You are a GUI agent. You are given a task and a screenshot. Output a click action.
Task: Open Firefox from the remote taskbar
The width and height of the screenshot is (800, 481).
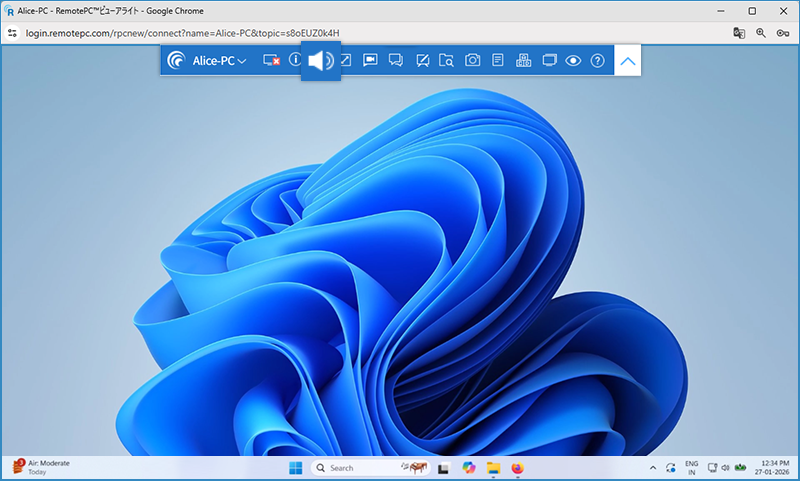pyautogui.click(x=517, y=468)
